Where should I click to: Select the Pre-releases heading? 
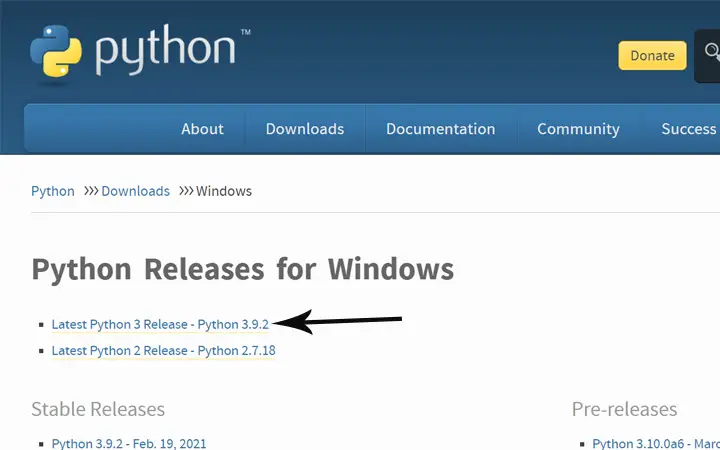624,409
